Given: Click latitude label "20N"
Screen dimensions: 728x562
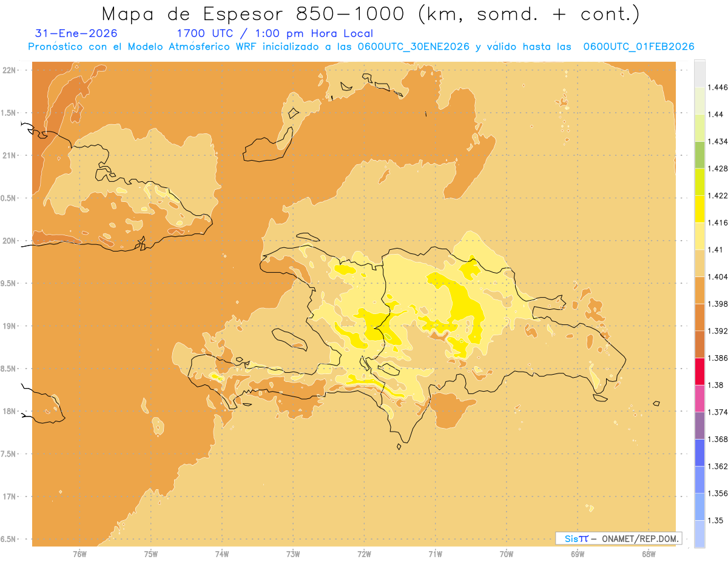Looking at the screenshot, I should (8, 241).
